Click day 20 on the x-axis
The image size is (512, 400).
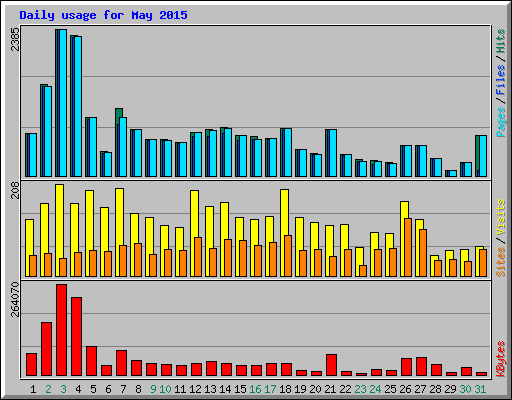click(x=315, y=389)
